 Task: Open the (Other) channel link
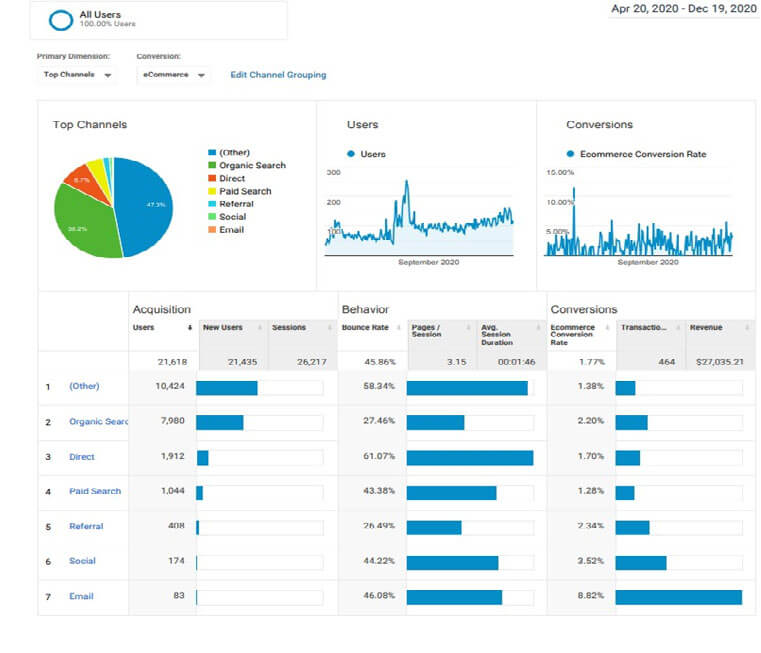(x=84, y=386)
